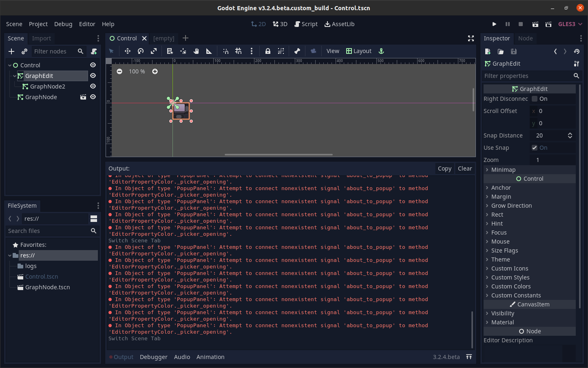Switch to Scale Mode in canvas toolbar
This screenshot has height=368, width=588.
[x=154, y=51]
